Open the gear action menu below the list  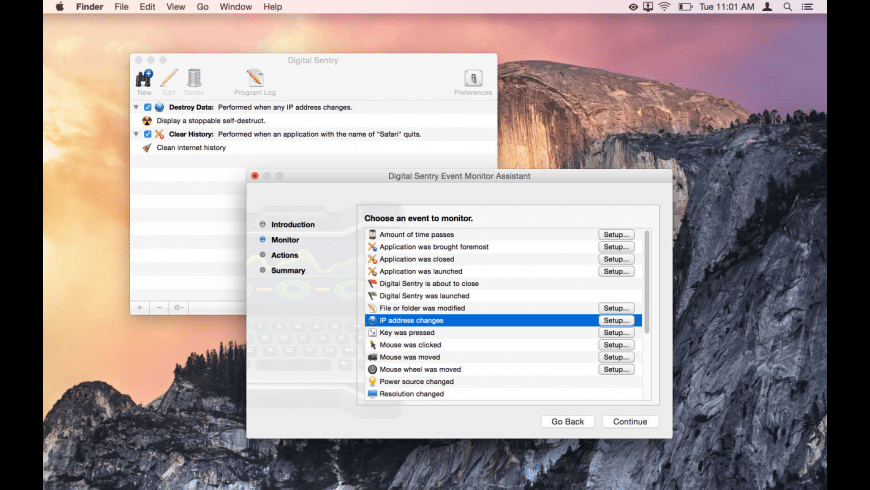tap(177, 308)
